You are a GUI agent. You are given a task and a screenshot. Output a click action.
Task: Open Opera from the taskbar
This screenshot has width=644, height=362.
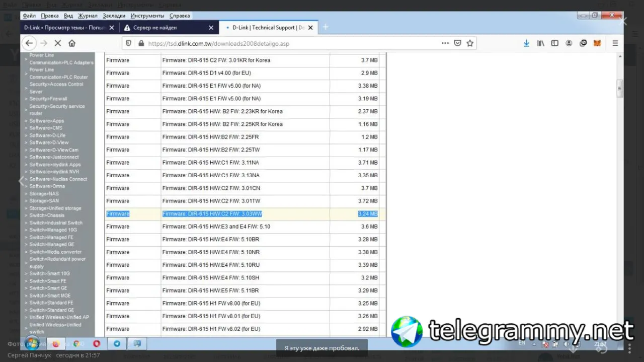tap(96, 344)
